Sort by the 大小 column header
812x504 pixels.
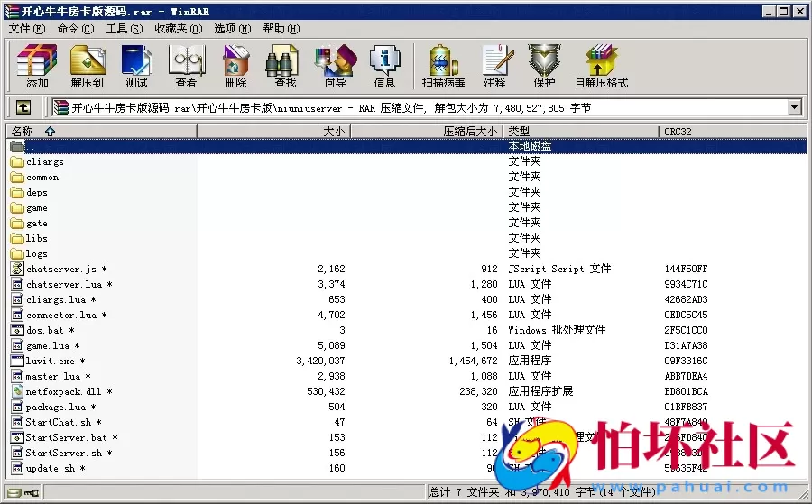274,132
